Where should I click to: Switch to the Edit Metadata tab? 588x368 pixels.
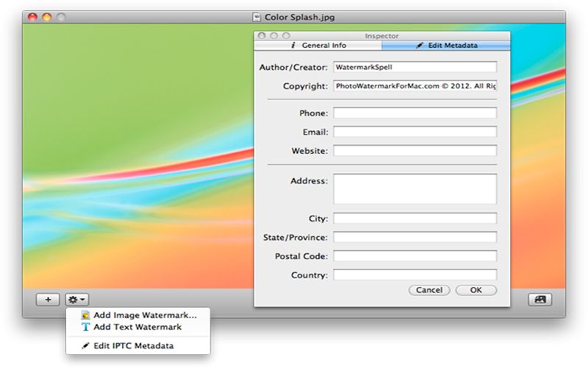[446, 46]
